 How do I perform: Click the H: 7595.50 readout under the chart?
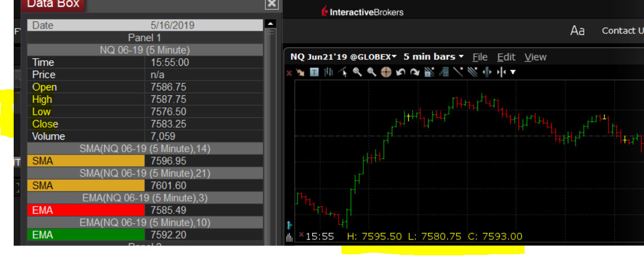coord(374,237)
